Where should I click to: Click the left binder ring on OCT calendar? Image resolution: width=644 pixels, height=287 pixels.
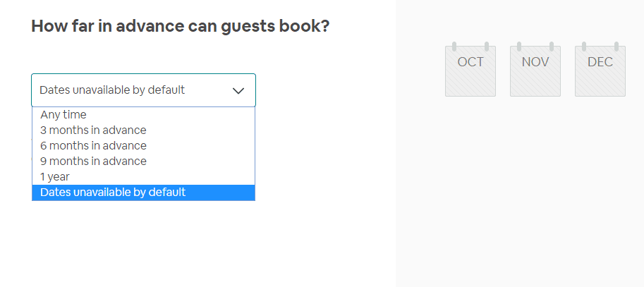454,47
